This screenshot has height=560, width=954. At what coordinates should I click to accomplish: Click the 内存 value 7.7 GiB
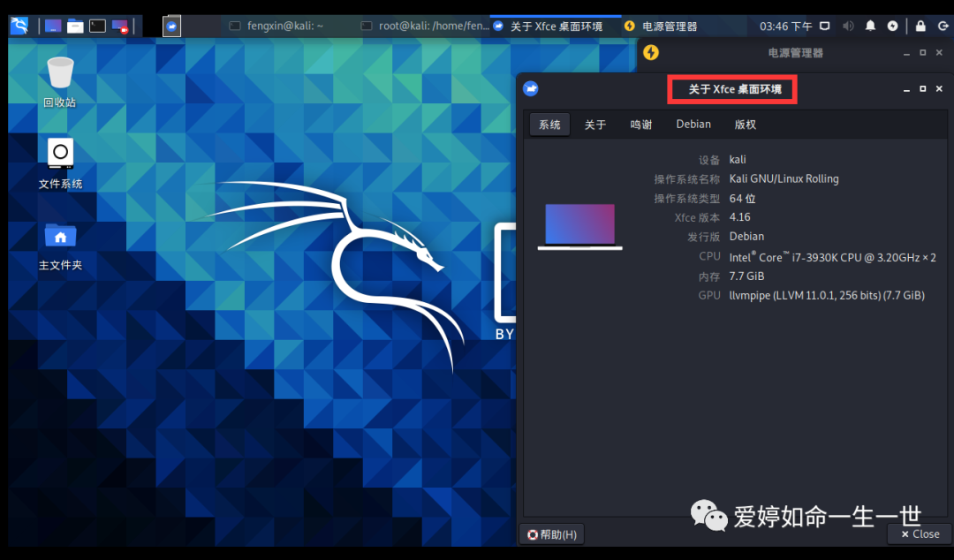[746, 276]
